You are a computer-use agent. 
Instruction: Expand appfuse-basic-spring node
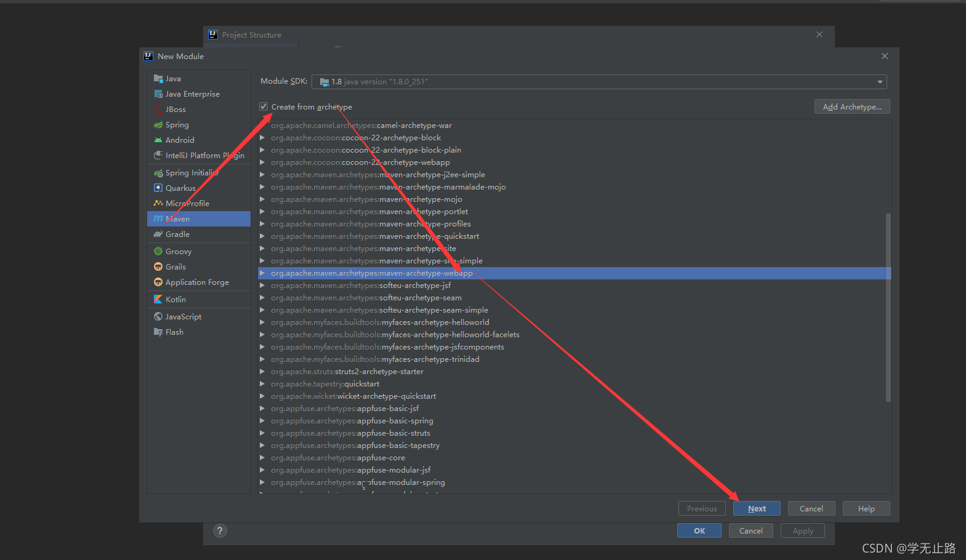click(x=262, y=421)
